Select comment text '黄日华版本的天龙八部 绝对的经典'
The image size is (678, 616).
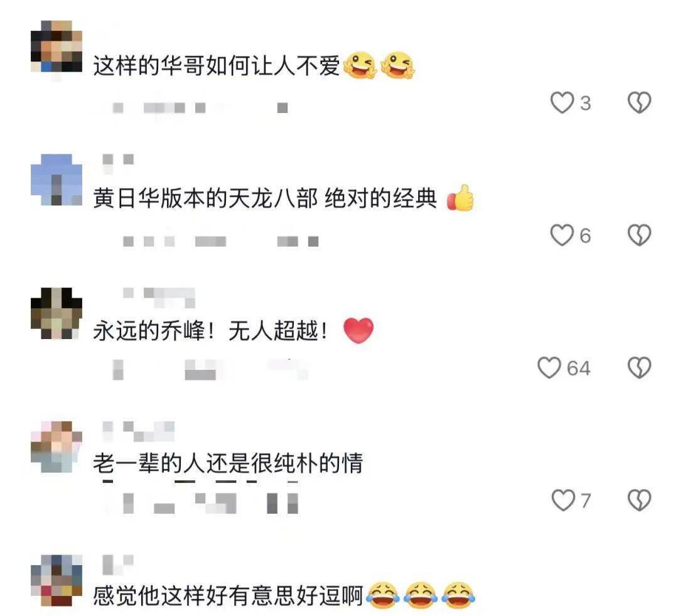tap(265, 198)
